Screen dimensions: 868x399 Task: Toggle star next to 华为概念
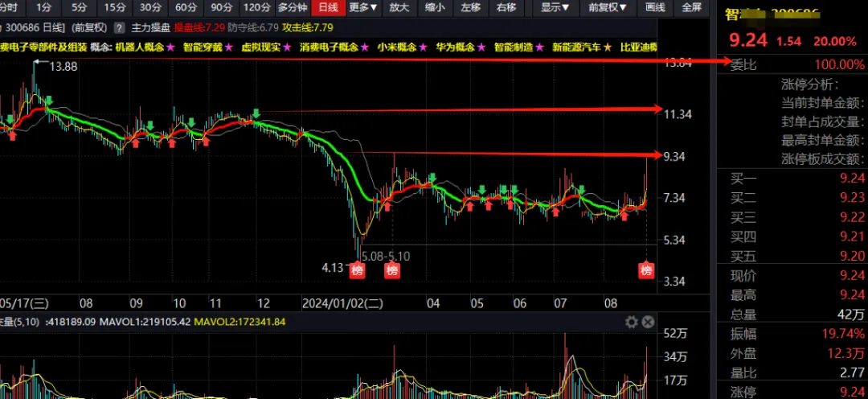click(481, 47)
